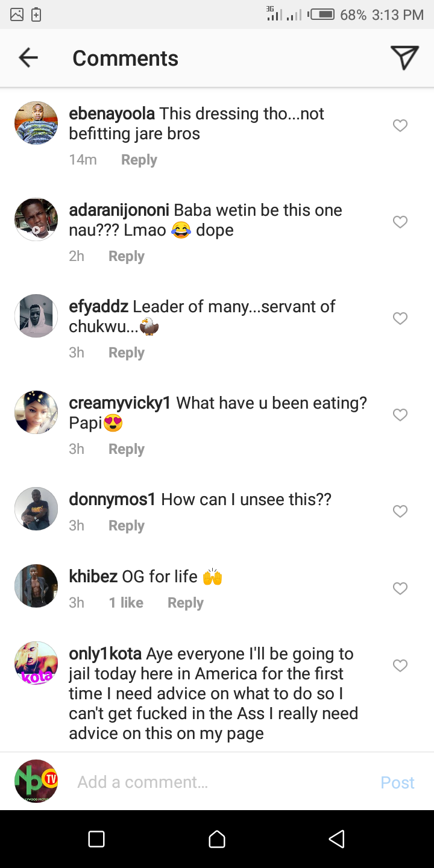Heart the only1kota comment

400,665
